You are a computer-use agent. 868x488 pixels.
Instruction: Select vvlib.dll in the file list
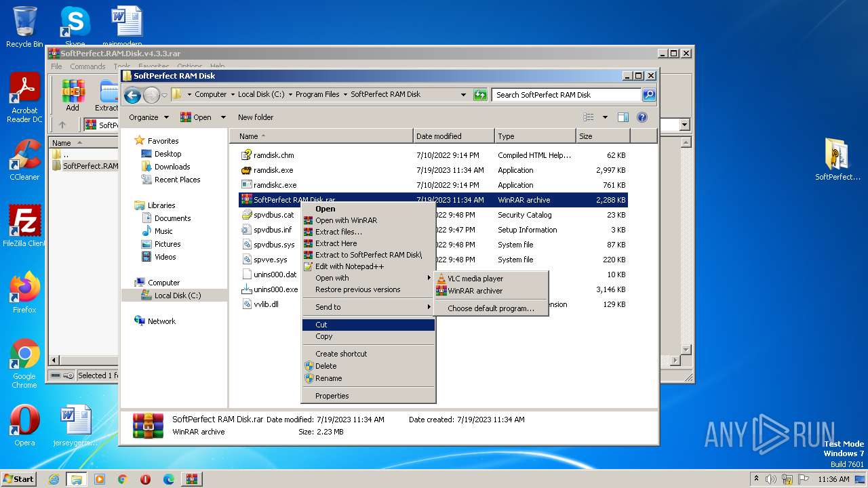[x=266, y=304]
